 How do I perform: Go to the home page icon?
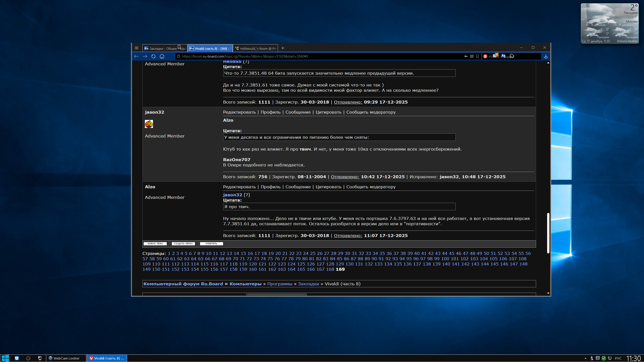point(162,56)
